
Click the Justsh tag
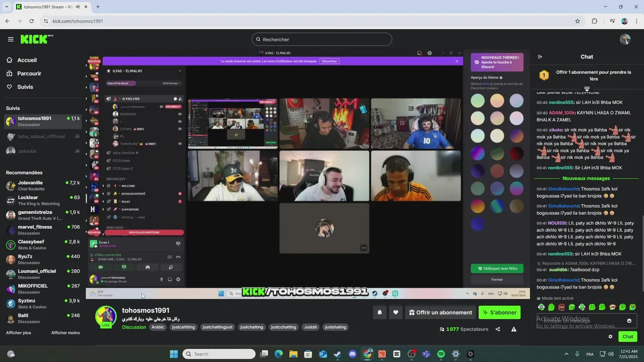point(310,327)
